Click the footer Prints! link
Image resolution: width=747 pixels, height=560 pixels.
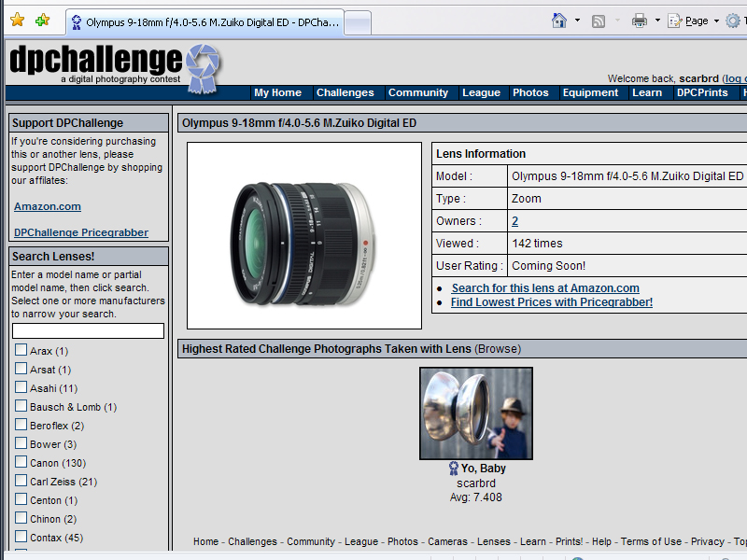click(x=569, y=541)
